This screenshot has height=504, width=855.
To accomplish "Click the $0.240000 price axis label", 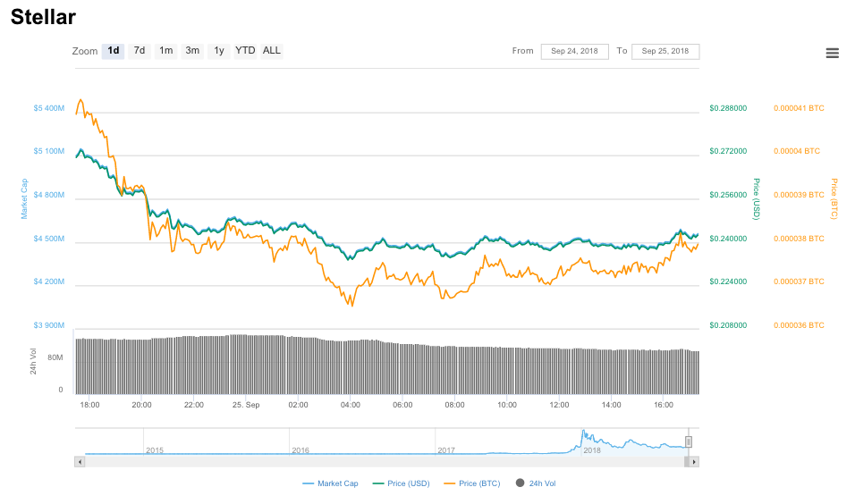I will 728,239.
